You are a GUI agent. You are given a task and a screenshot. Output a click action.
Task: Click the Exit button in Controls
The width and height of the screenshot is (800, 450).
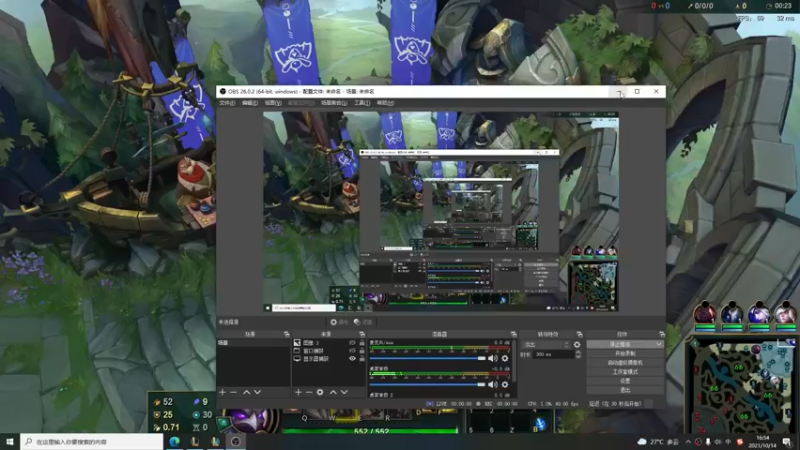pos(625,390)
